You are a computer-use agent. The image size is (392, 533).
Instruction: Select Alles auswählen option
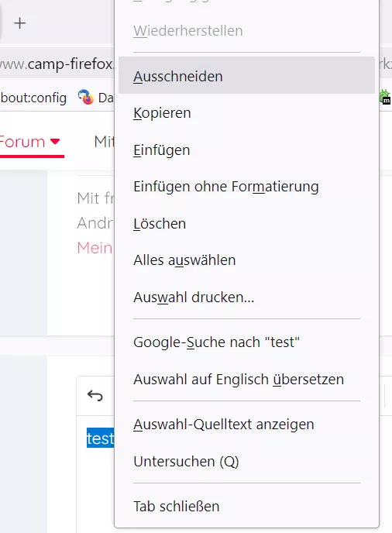pos(246,260)
